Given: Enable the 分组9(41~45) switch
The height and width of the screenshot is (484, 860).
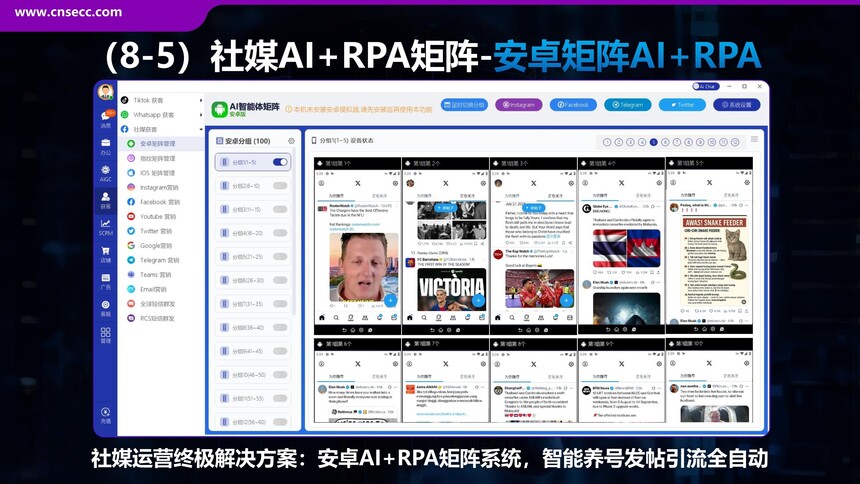Looking at the screenshot, I should 280,351.
